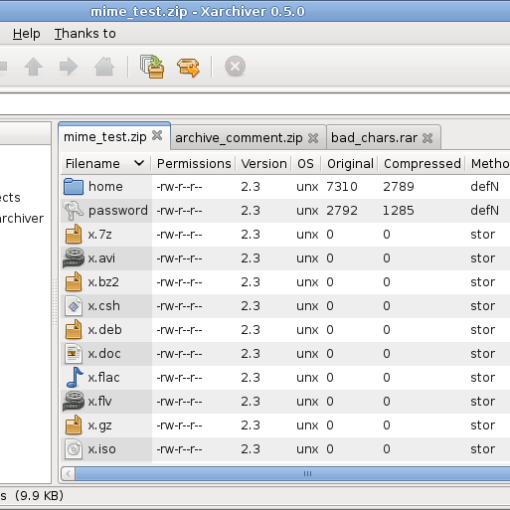Screen dimensions: 510x510
Task: Sort by the Compressed column header
Action: 422,164
